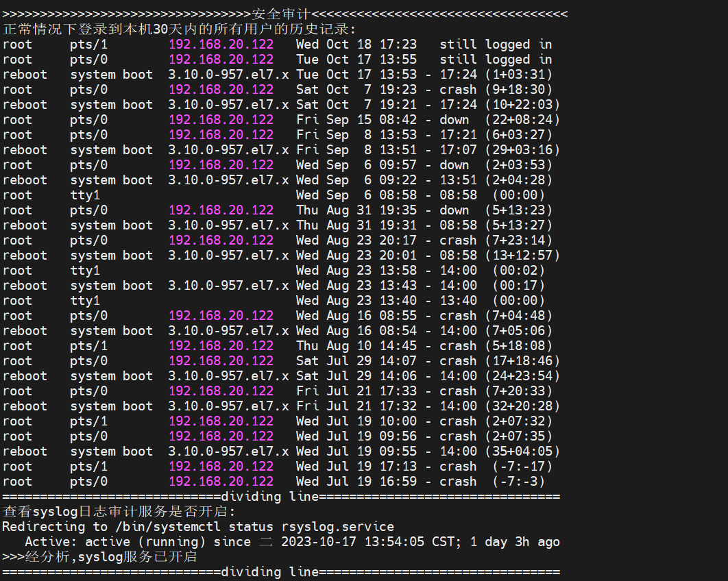Click the duration (6+03:27)

pos(519,135)
